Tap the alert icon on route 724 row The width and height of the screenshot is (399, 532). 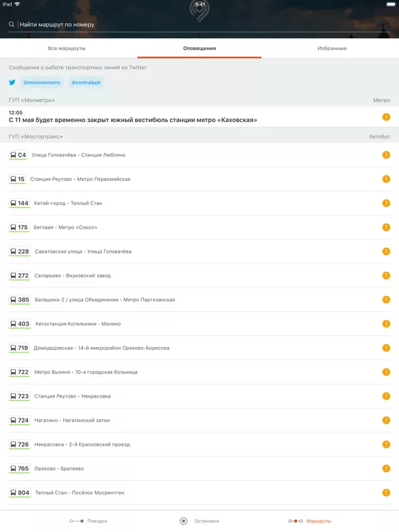pos(386,420)
